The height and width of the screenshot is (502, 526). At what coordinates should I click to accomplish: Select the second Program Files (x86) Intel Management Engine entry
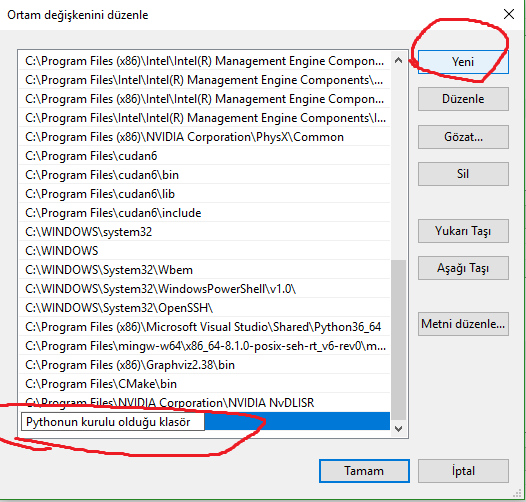coord(205,99)
